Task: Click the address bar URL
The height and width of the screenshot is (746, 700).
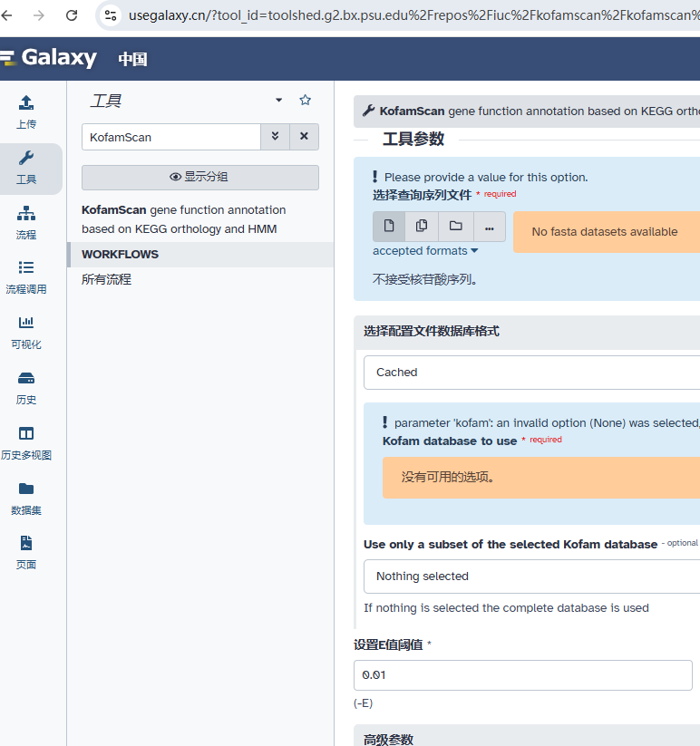Action: point(413,15)
